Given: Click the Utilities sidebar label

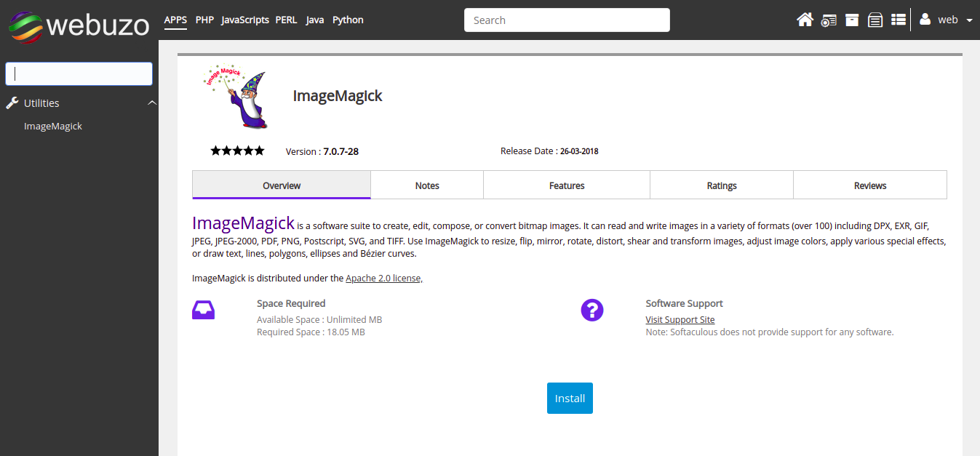Looking at the screenshot, I should (41, 103).
